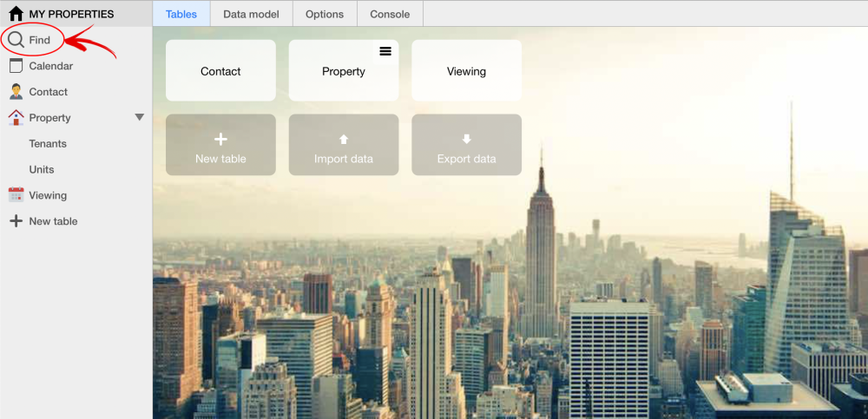The width and height of the screenshot is (868, 419).
Task: Click the up arrow icon on Import data card
Action: tap(343, 140)
